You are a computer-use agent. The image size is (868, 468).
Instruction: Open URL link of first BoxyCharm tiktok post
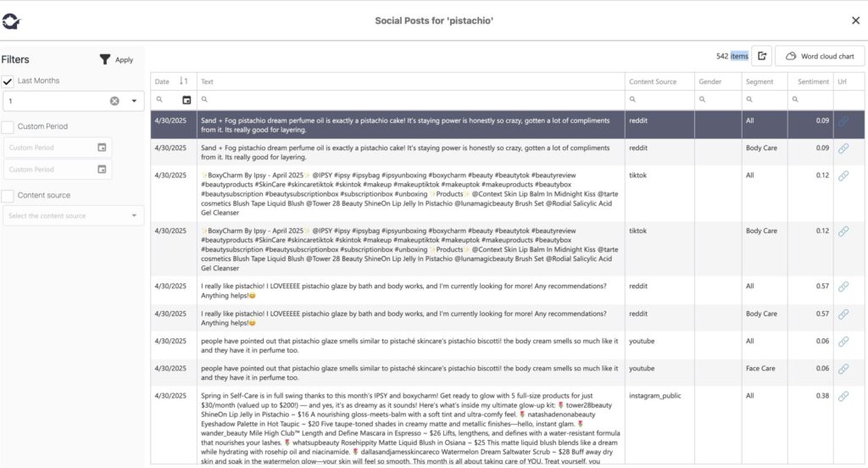click(843, 176)
